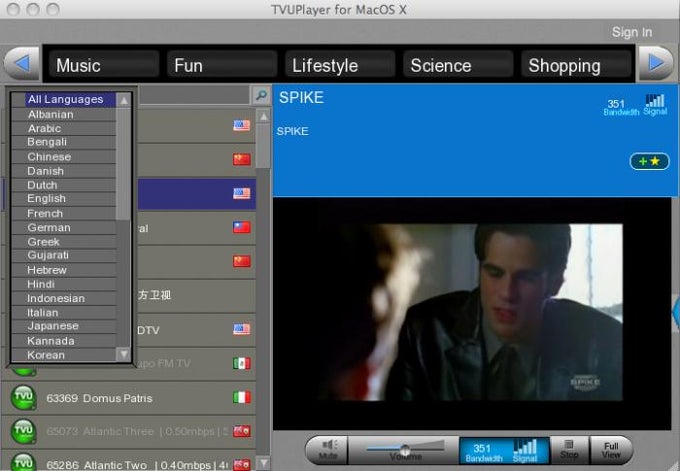
Task: Select Danish in the language list
Action: click(x=64, y=171)
